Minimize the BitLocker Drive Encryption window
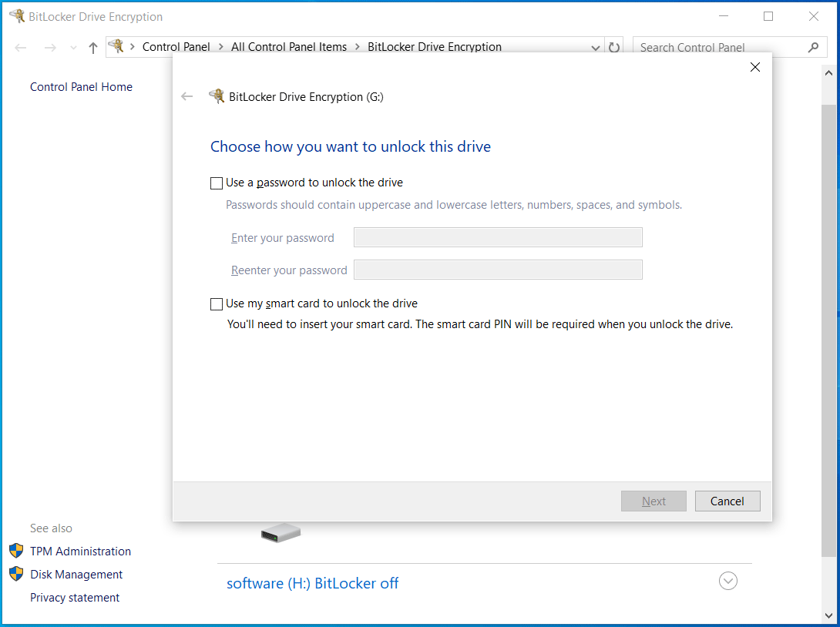The image size is (840, 627). [723, 17]
